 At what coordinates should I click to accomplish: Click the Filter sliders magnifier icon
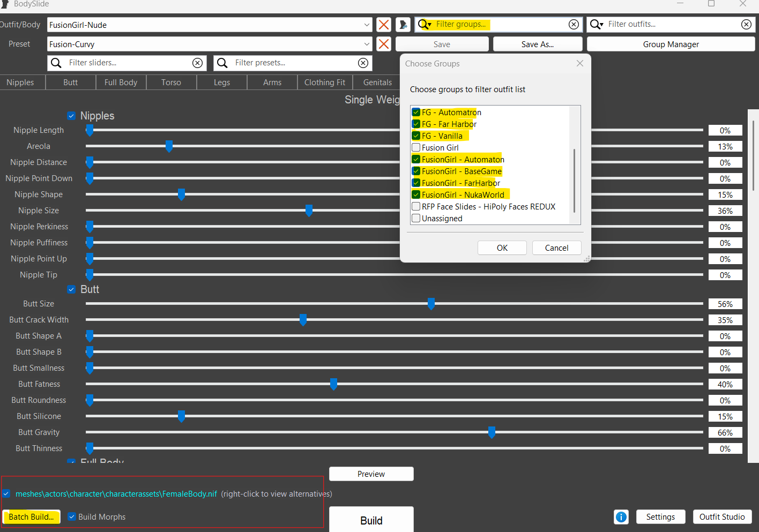click(x=56, y=63)
